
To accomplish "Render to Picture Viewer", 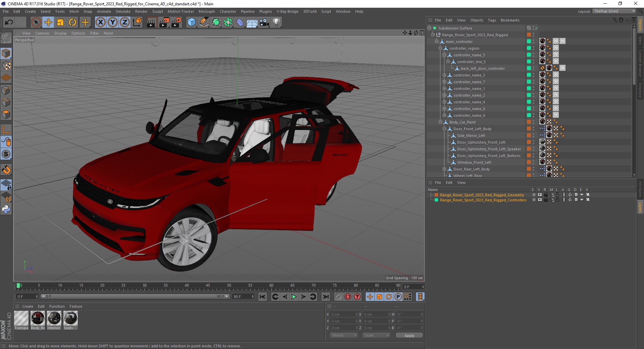I will (164, 22).
